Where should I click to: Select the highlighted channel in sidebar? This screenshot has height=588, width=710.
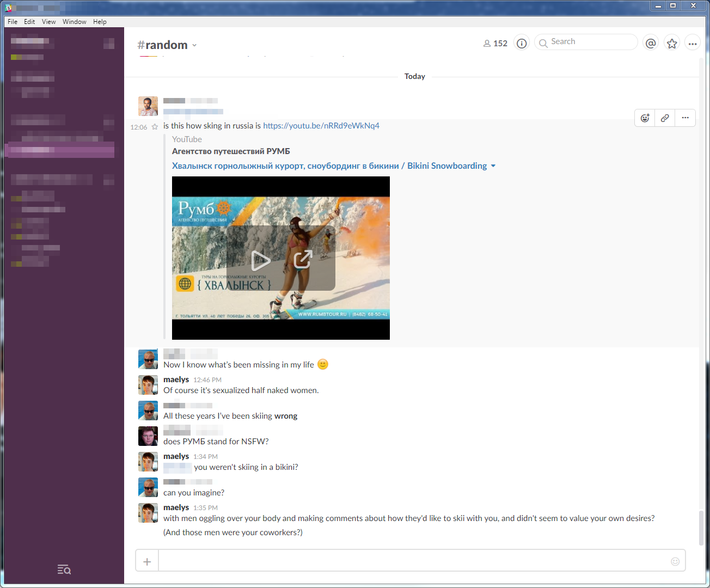click(x=59, y=150)
